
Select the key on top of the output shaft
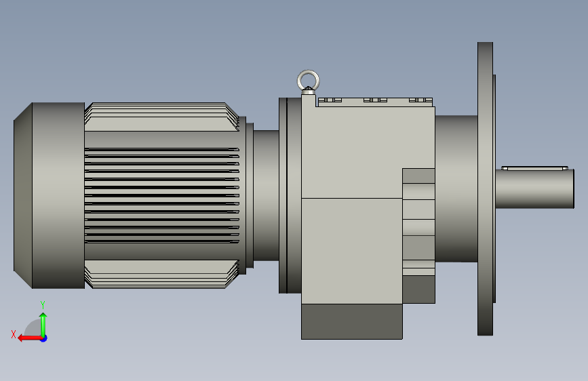(534, 168)
